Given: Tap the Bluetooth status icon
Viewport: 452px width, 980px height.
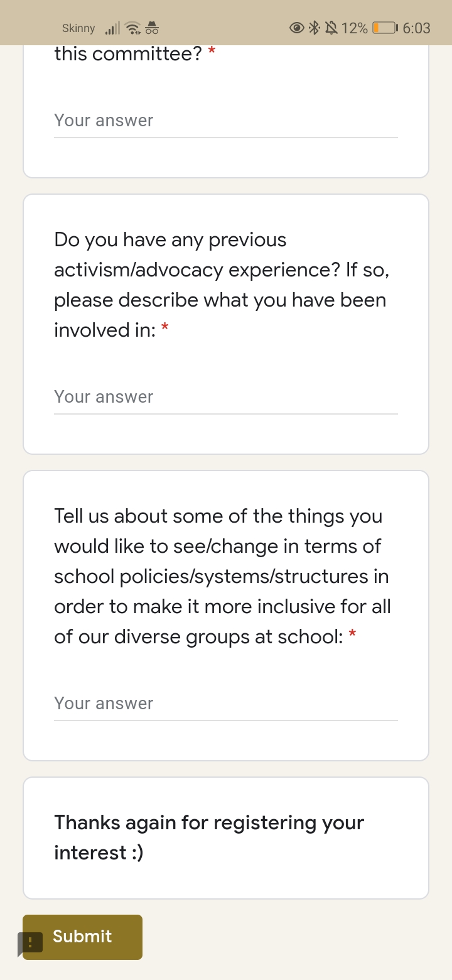Looking at the screenshot, I should click(x=315, y=28).
